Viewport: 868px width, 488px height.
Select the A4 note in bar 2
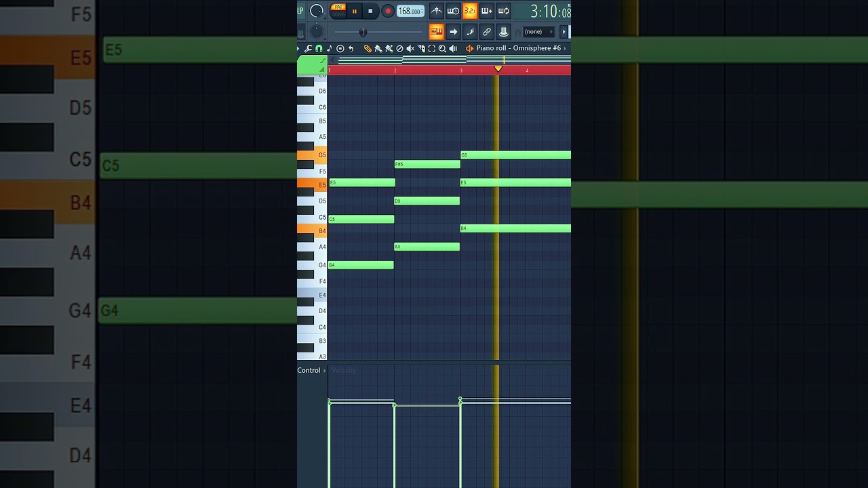pyautogui.click(x=427, y=247)
